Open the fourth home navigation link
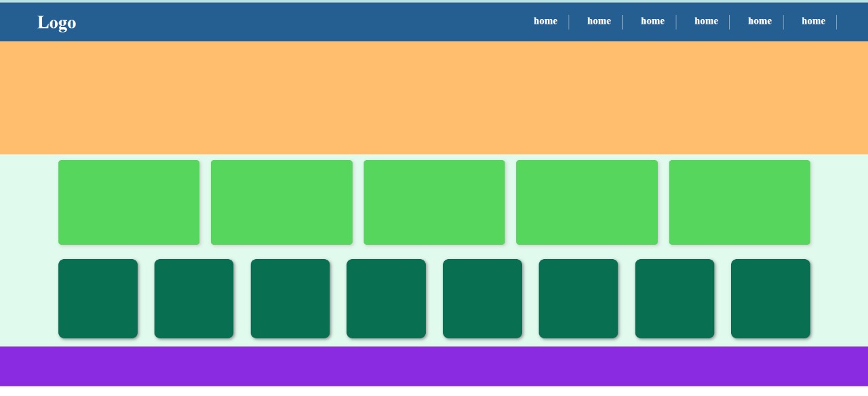 click(x=706, y=21)
